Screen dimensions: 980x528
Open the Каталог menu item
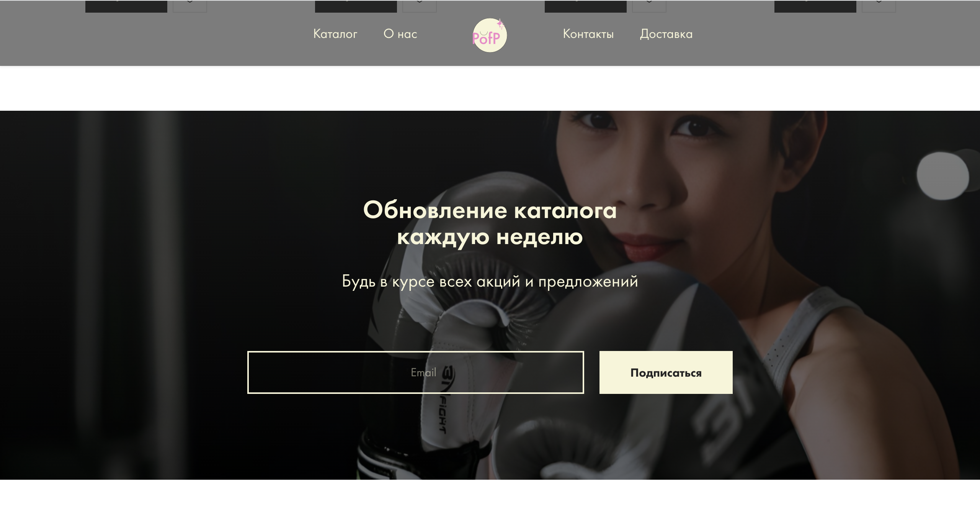(335, 34)
